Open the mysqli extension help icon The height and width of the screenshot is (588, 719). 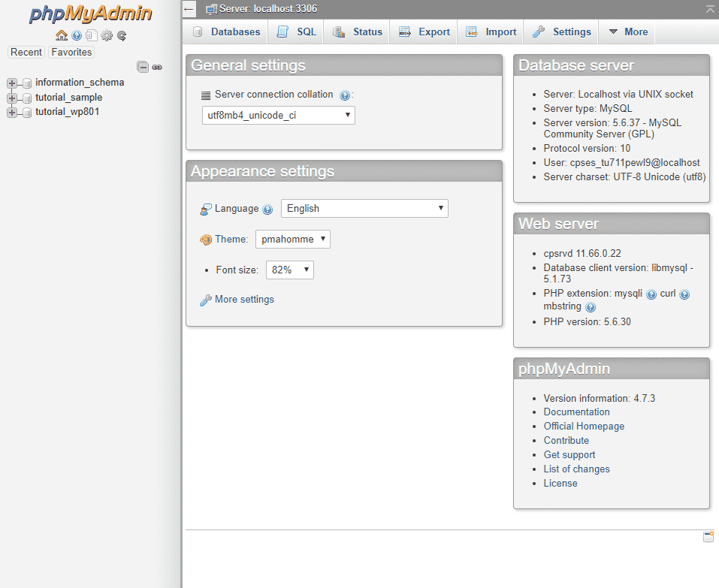(x=651, y=294)
